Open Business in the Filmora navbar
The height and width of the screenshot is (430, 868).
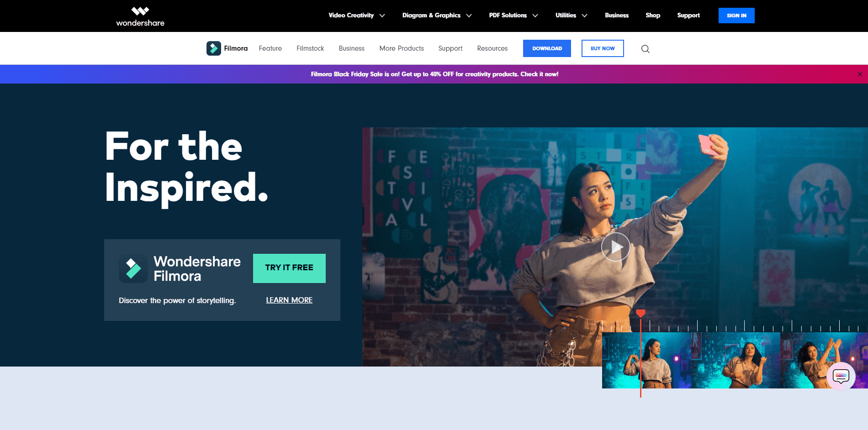click(x=352, y=48)
